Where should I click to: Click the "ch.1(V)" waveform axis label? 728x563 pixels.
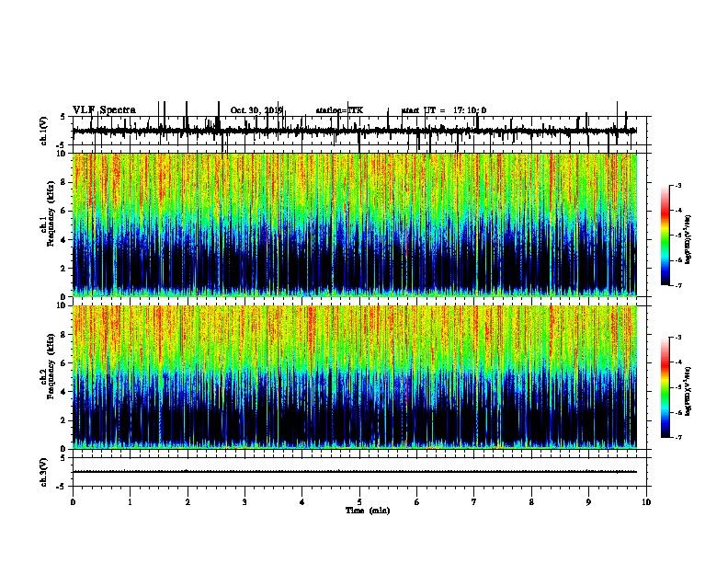(44, 131)
